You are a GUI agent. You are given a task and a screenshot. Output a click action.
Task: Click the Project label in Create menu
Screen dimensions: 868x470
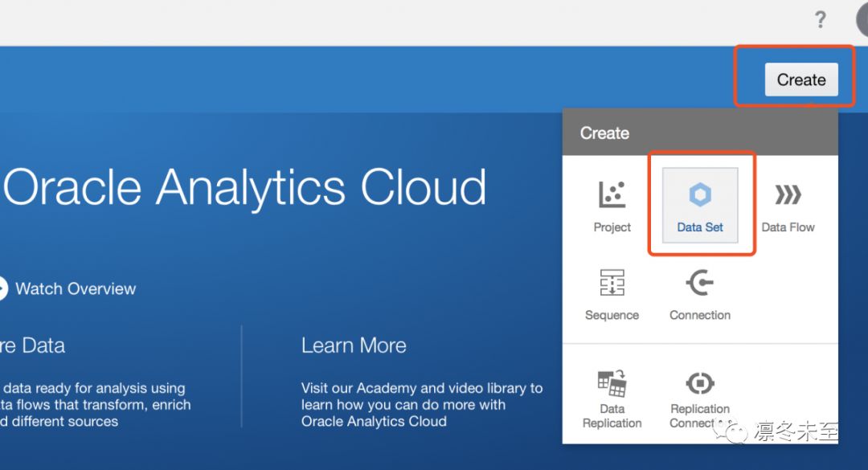[x=612, y=227]
